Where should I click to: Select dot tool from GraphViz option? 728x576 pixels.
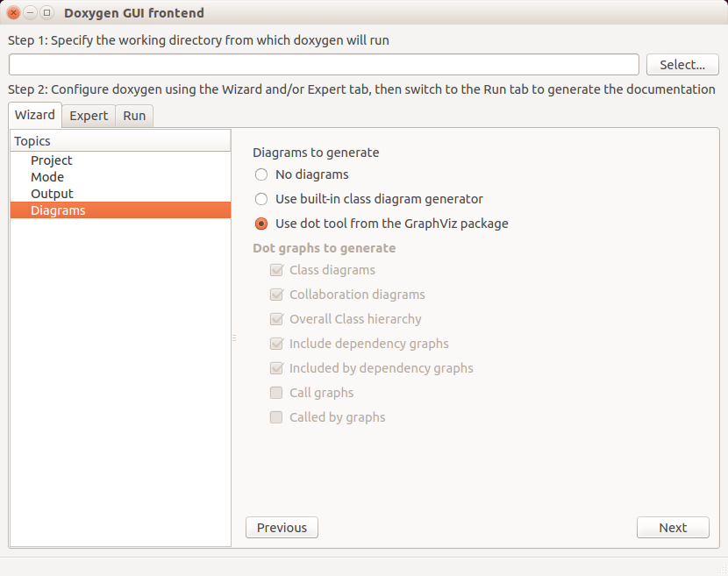(261, 224)
